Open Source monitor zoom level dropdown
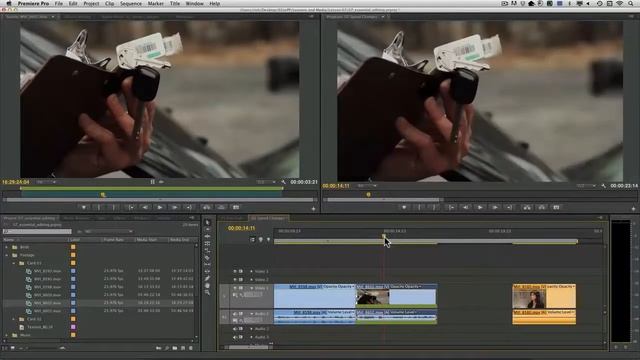The image size is (640, 360). pyautogui.click(x=46, y=182)
